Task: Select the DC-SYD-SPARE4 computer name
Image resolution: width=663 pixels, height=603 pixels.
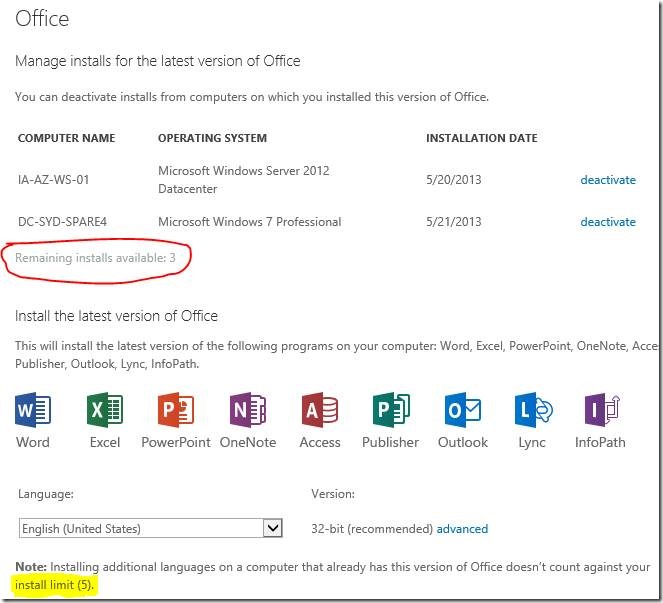Action: tap(62, 222)
